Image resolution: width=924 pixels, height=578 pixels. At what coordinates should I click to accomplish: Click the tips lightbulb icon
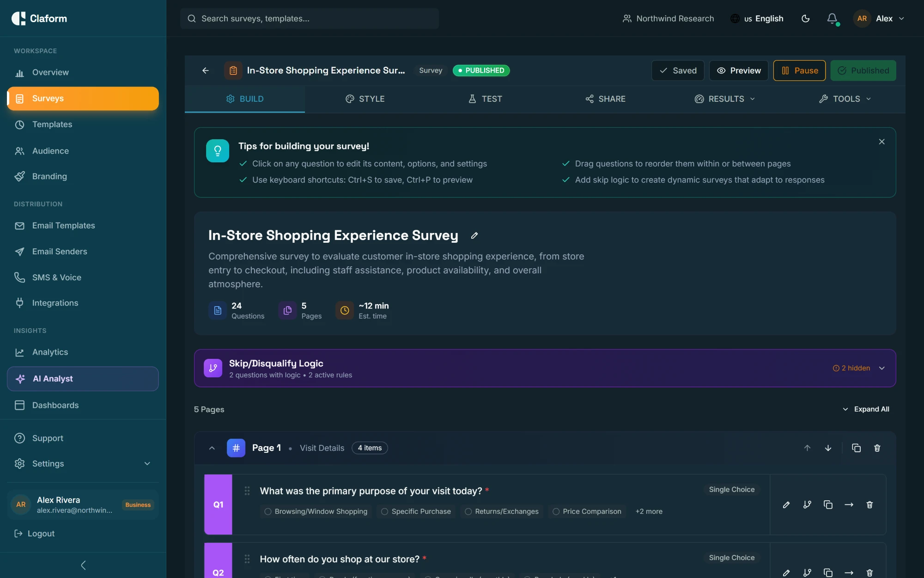pyautogui.click(x=218, y=151)
